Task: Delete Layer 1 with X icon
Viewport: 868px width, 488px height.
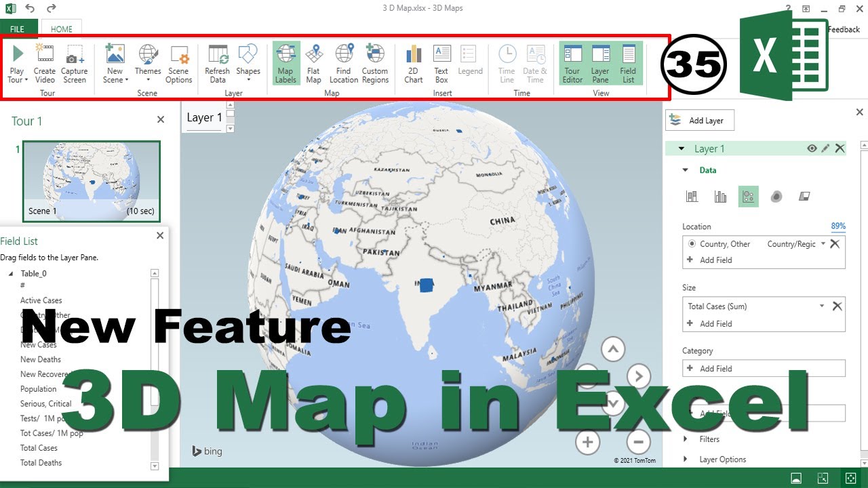Action: [840, 148]
